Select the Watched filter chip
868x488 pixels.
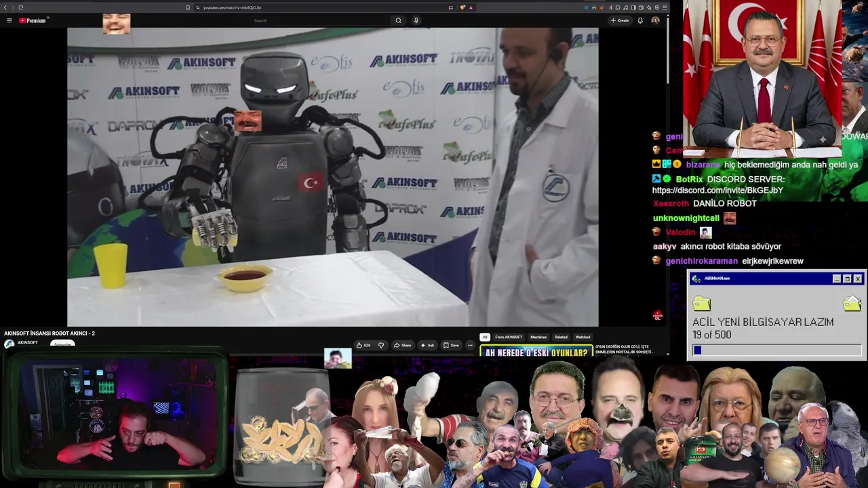pyautogui.click(x=583, y=337)
